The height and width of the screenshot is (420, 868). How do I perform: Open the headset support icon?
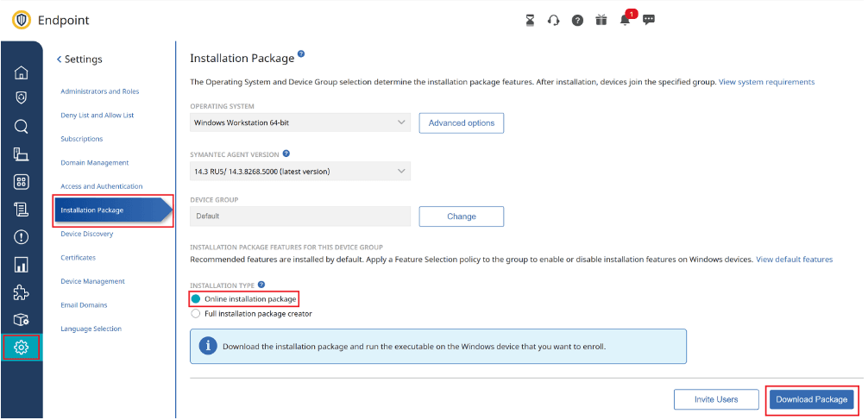[554, 21]
